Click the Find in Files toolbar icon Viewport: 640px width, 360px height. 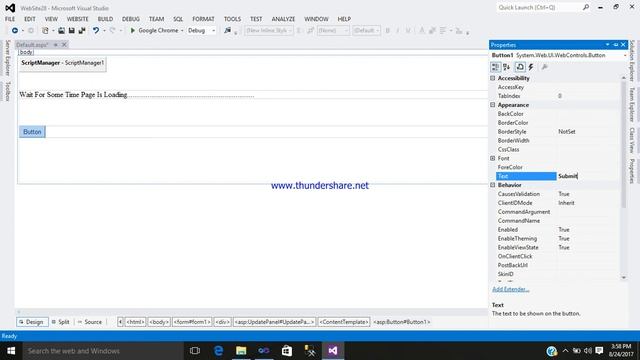[228, 31]
